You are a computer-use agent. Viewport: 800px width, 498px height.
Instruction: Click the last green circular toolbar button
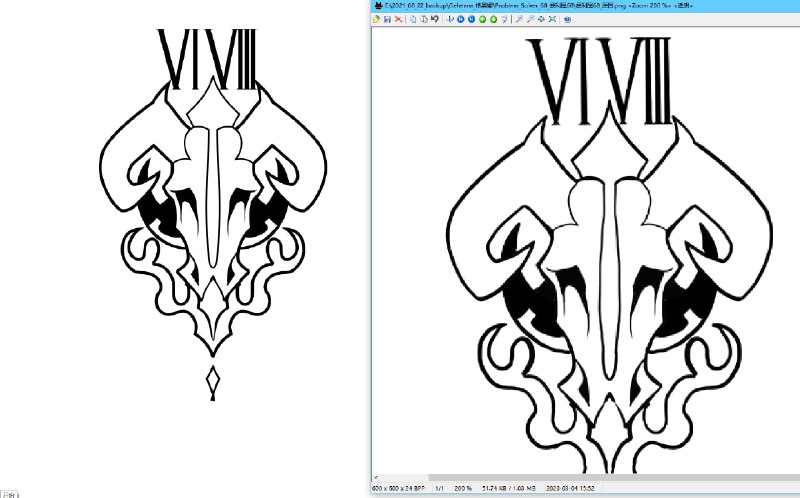click(x=504, y=19)
